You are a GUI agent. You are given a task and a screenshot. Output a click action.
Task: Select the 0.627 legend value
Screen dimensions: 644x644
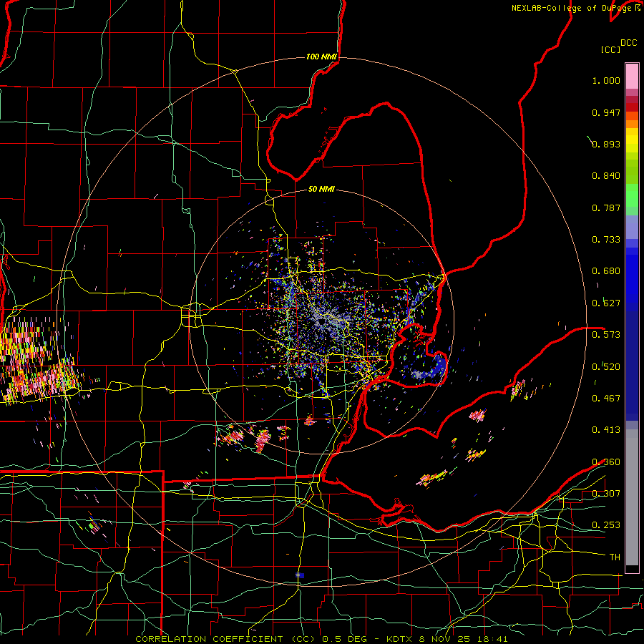(606, 303)
